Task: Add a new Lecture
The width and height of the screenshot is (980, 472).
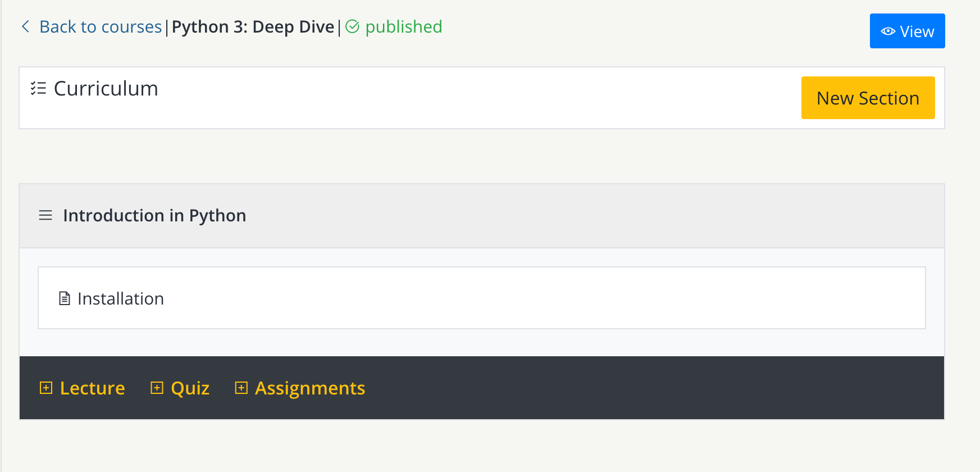Action: point(92,388)
